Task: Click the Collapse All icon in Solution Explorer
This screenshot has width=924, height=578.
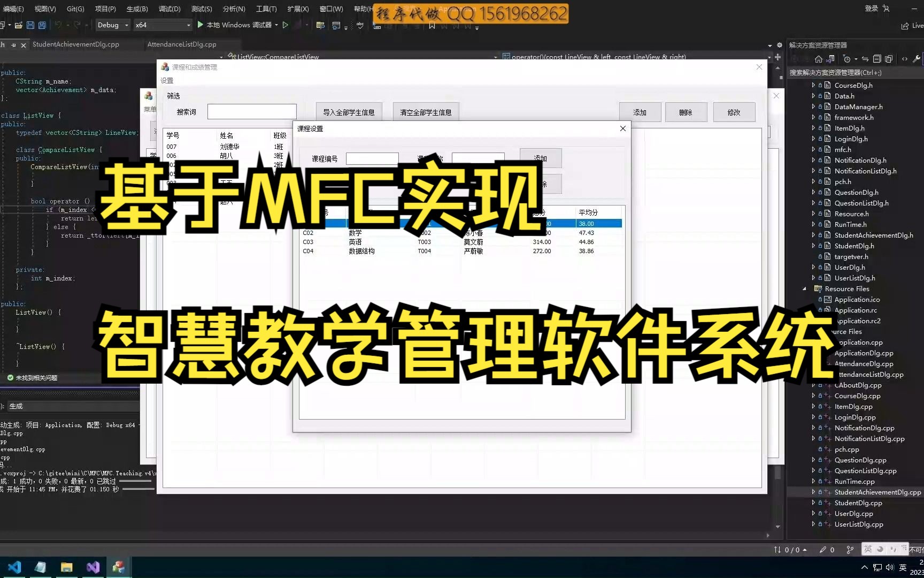Action: [876, 59]
